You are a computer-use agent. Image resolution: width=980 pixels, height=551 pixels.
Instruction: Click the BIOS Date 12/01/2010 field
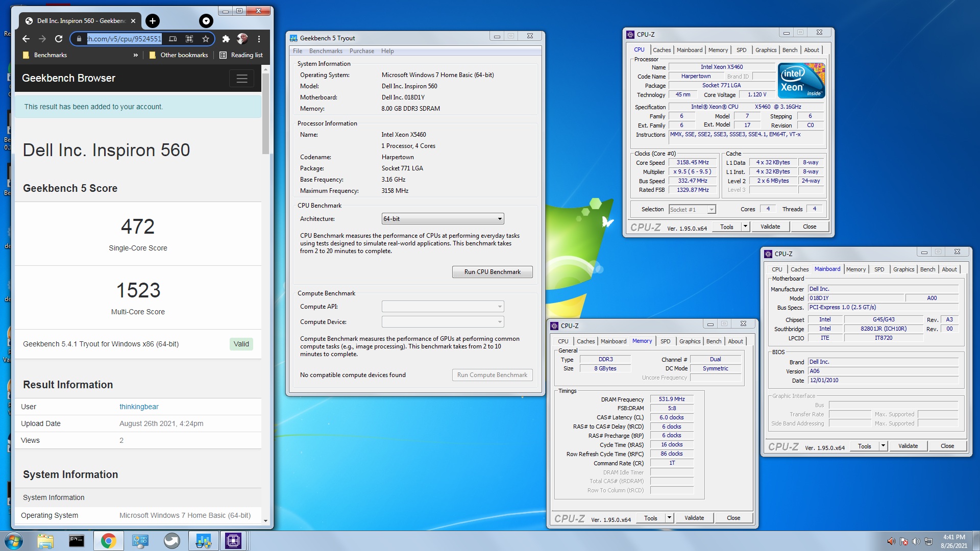pyautogui.click(x=884, y=381)
